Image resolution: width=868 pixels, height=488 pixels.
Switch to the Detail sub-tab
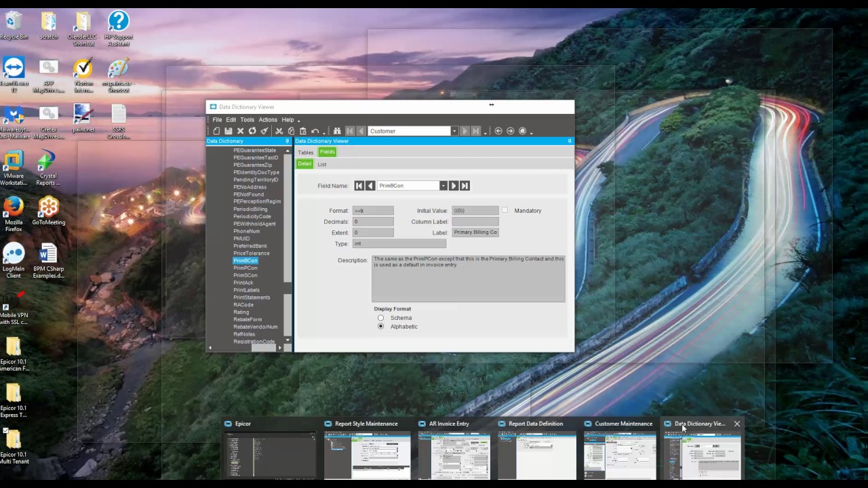pyautogui.click(x=304, y=164)
